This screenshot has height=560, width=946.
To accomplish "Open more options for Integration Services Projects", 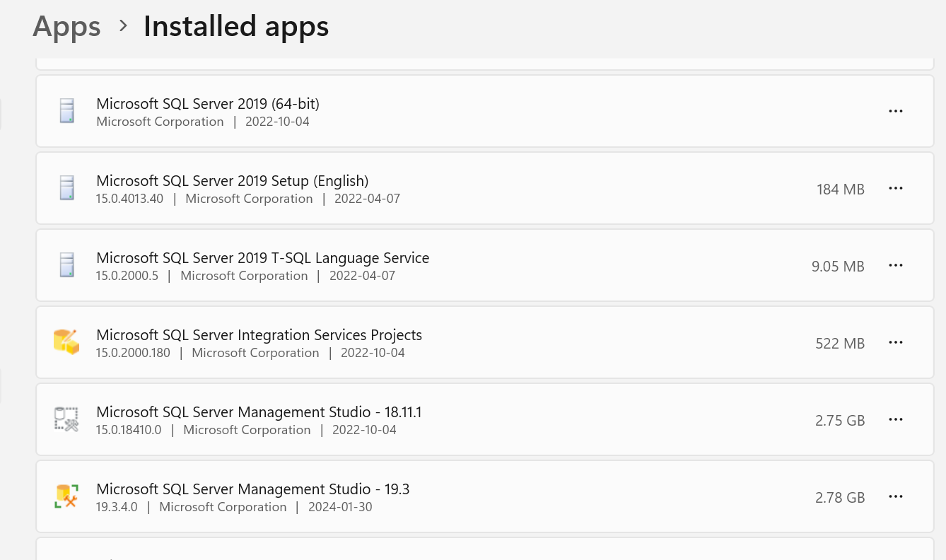I will click(895, 342).
